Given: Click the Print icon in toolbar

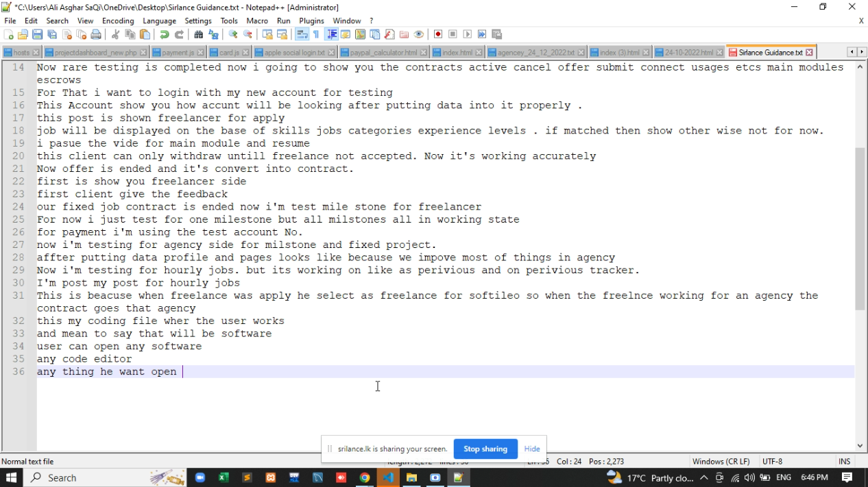Looking at the screenshot, I should 96,35.
